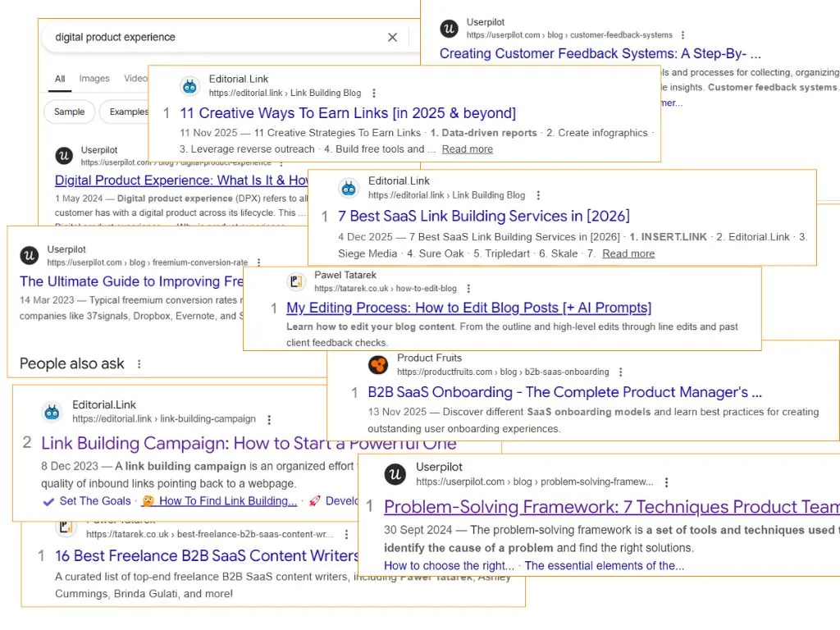
Task: Click the Userpilot logo on freemium-conversion-rate result
Action: pos(30,256)
